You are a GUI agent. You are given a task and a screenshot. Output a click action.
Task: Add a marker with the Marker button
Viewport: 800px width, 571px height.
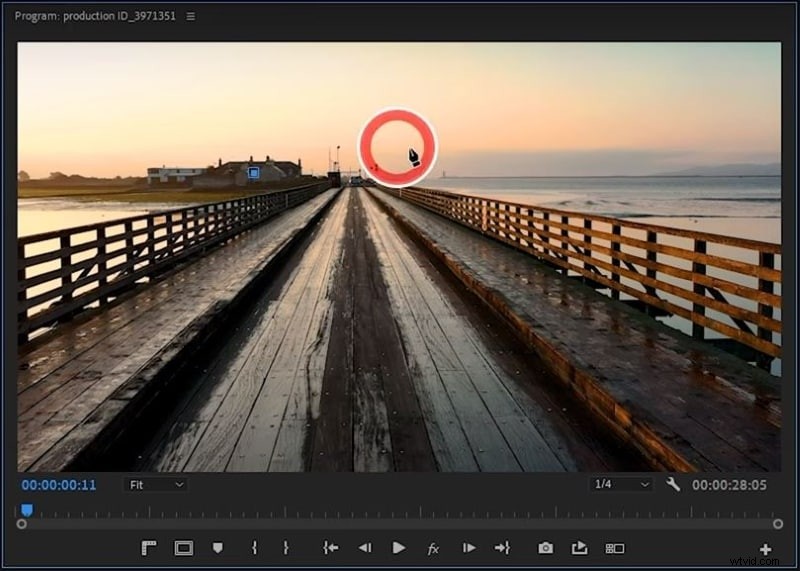pos(218,548)
